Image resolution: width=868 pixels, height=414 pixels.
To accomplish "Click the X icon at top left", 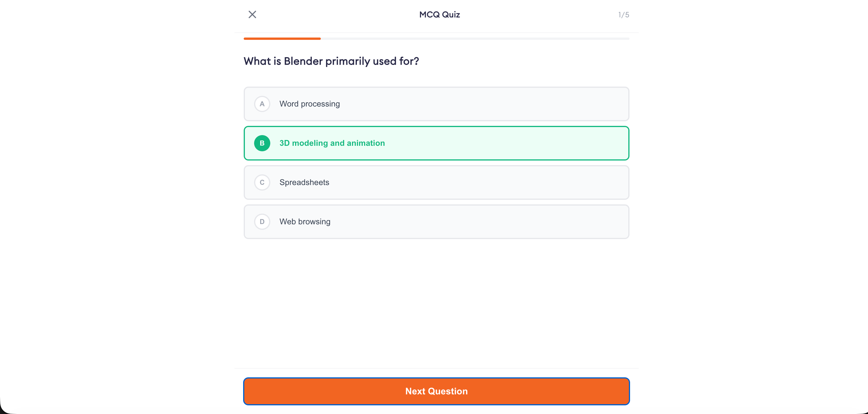I will (252, 14).
